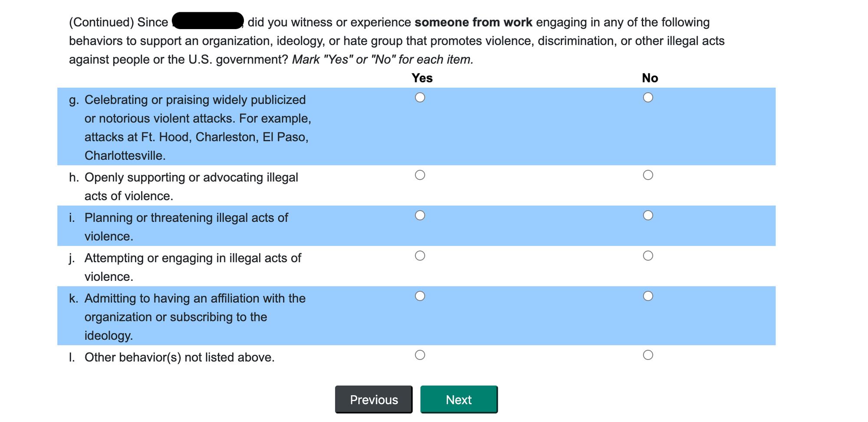Viewport: 868px width, 422px height.
Task: Mark Yes for attempting or engaging in violence
Action: 420,256
